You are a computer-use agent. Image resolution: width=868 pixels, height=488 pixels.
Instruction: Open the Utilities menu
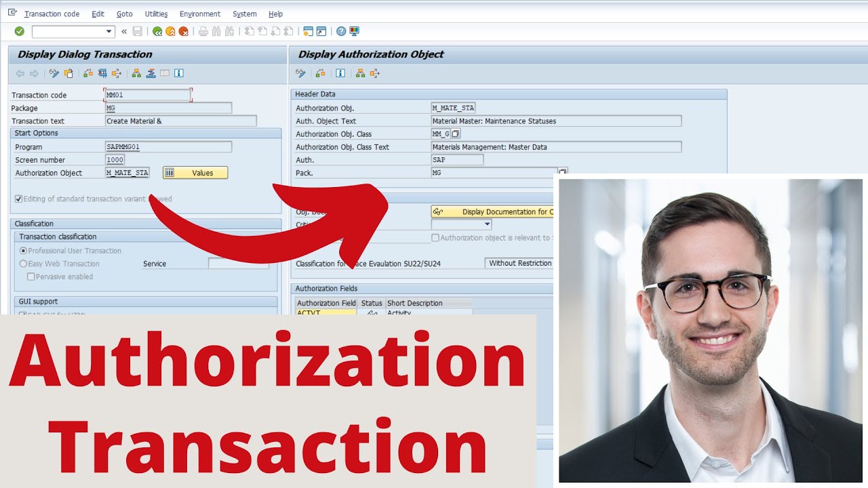click(x=156, y=14)
